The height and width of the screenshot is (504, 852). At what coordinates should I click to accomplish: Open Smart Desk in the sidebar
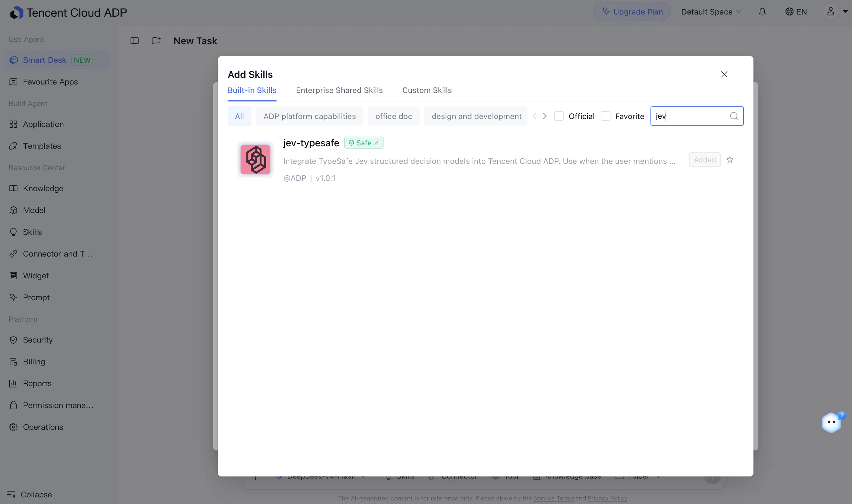57,60
